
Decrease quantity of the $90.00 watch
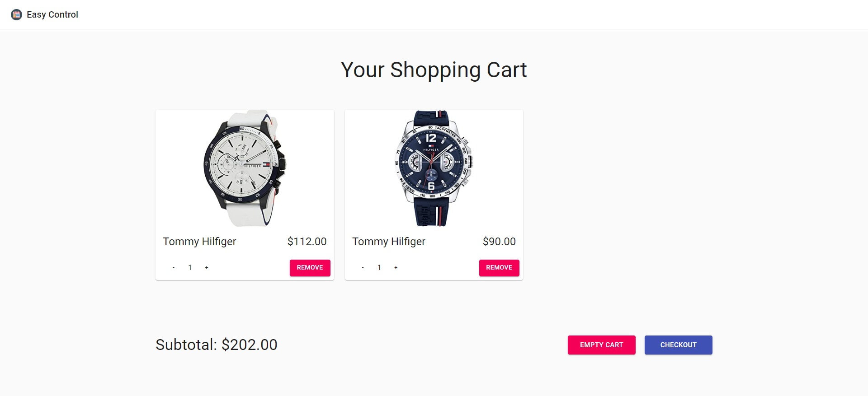(x=363, y=267)
